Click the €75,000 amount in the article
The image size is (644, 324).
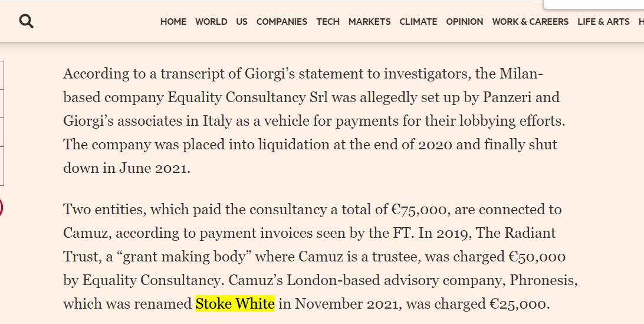pos(419,210)
